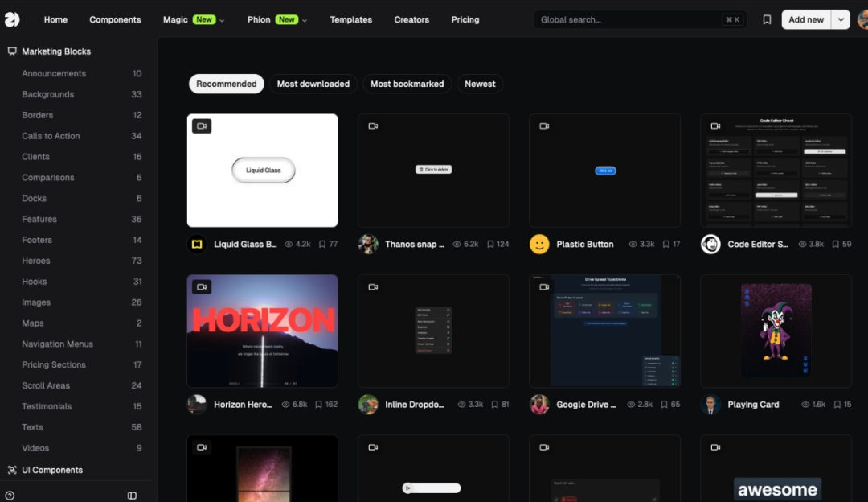Click Code Editor author avatar

[x=710, y=244]
